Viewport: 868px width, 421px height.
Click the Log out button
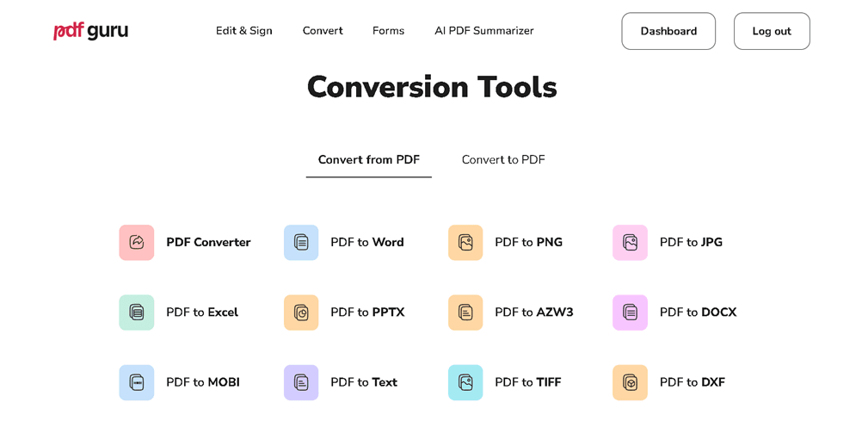pos(772,31)
